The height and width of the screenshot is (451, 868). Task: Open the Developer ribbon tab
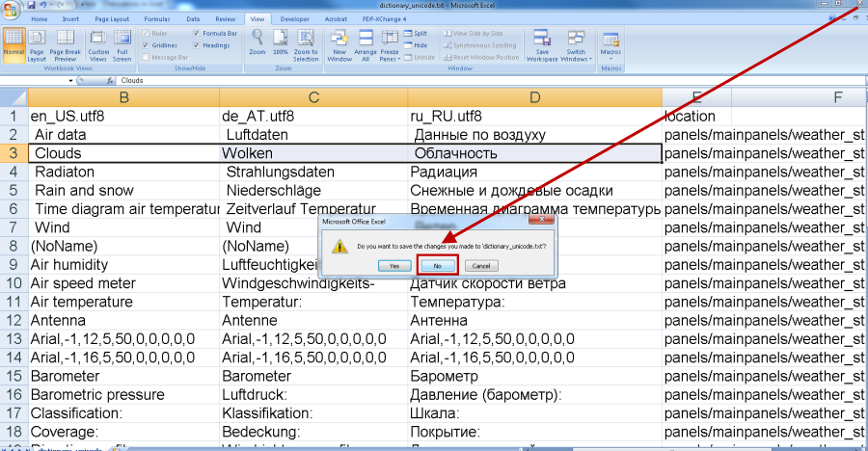[x=294, y=18]
